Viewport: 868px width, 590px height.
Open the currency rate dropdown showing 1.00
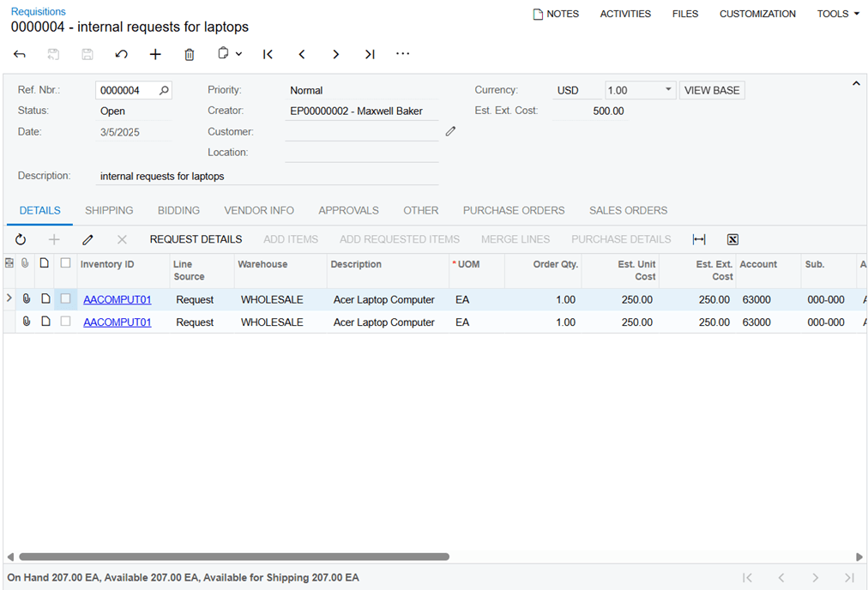[667, 89]
